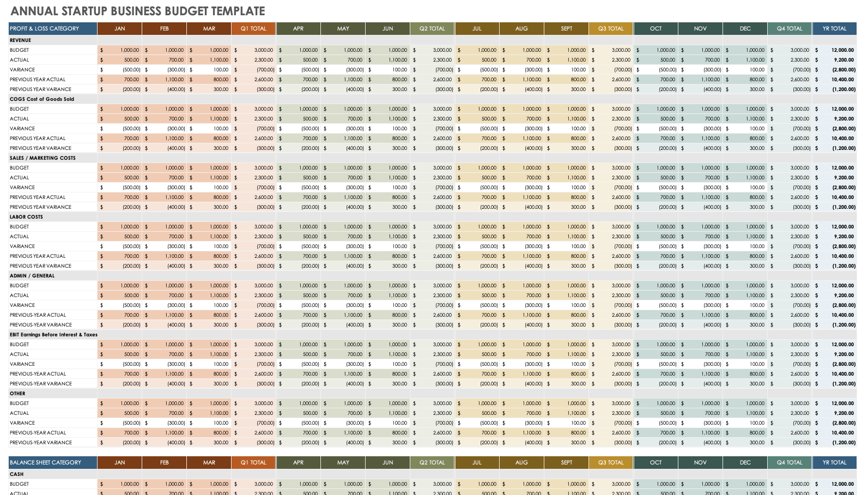Select PREVIOUS-YEAR ACTUAL label under EBIT section
The width and height of the screenshot is (868, 495).
38,374
